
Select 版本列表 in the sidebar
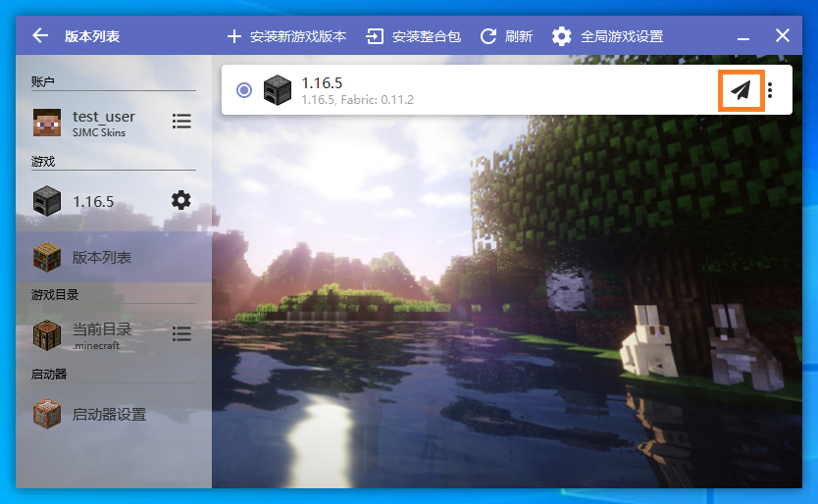114,257
